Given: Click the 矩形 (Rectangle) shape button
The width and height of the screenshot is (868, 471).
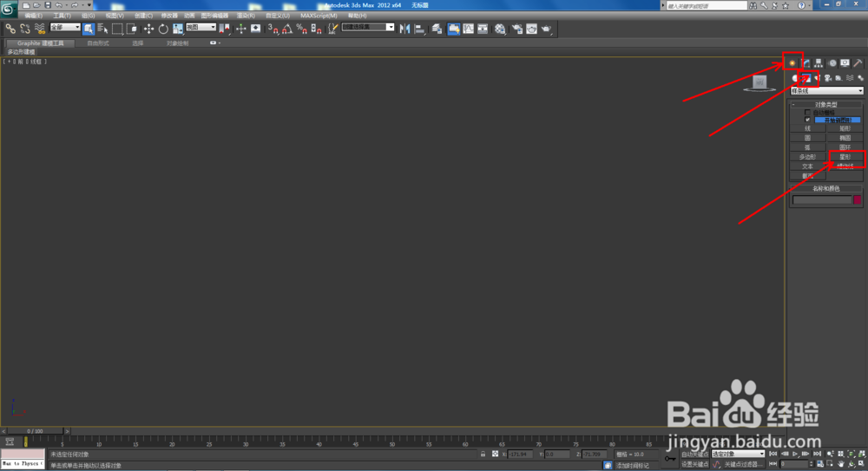Looking at the screenshot, I should (845, 128).
